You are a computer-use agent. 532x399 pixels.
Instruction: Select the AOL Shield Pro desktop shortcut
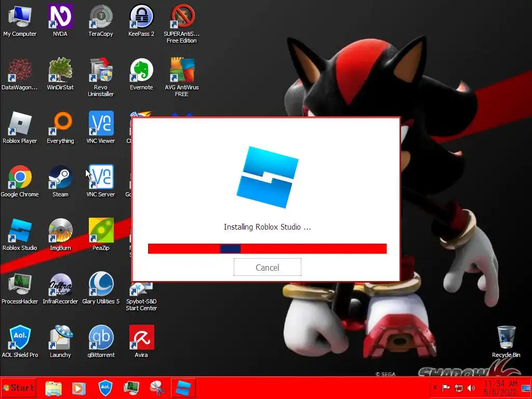20,342
